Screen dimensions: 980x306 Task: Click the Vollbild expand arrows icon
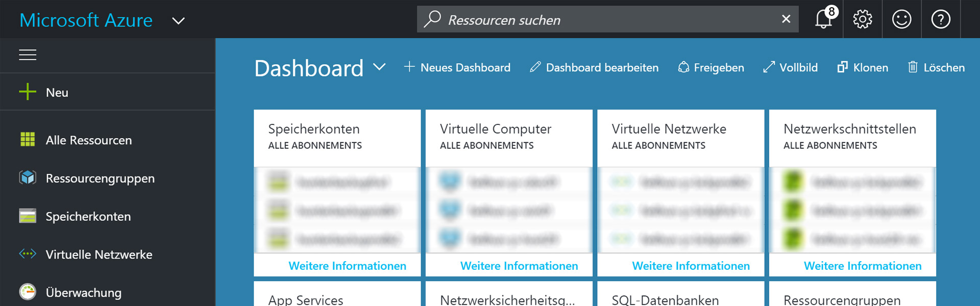769,67
